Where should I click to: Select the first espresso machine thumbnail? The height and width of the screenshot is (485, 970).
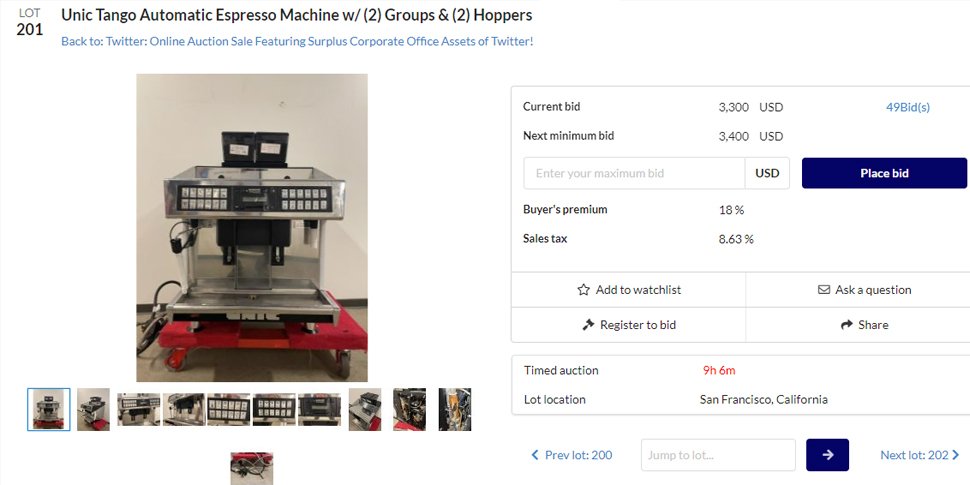49,410
